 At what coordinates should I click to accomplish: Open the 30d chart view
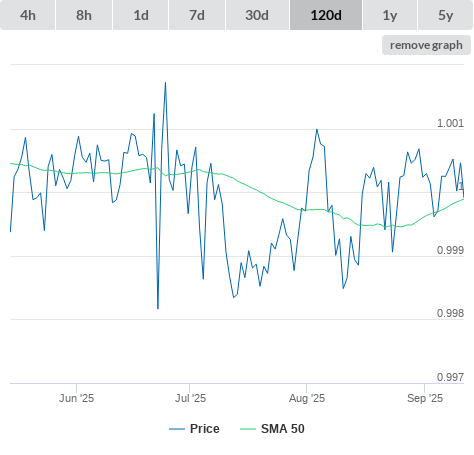[x=257, y=15]
